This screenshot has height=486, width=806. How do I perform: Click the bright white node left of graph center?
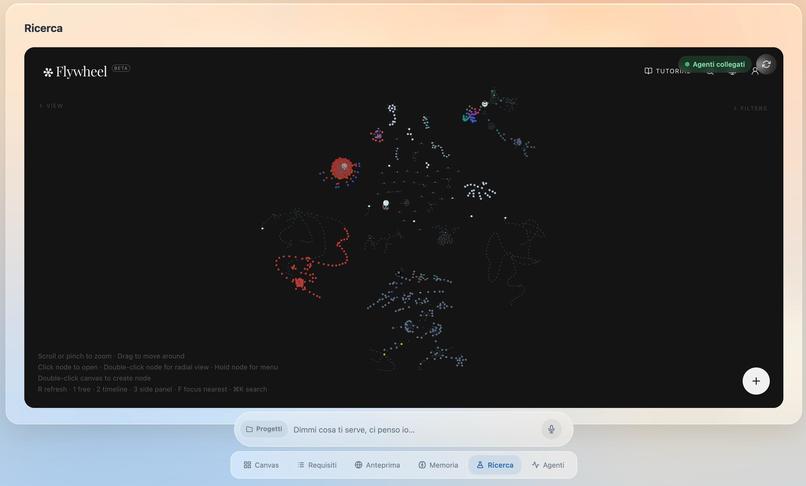point(386,204)
